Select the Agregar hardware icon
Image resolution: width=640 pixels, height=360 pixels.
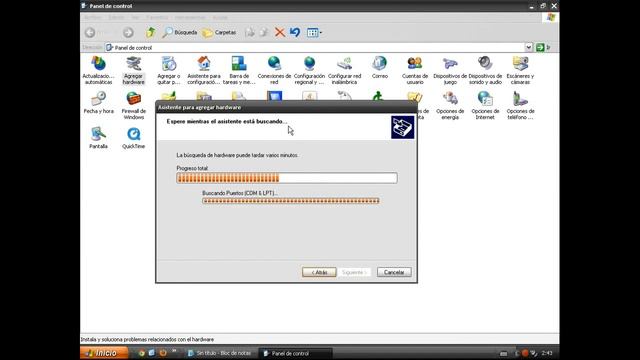coord(133,70)
